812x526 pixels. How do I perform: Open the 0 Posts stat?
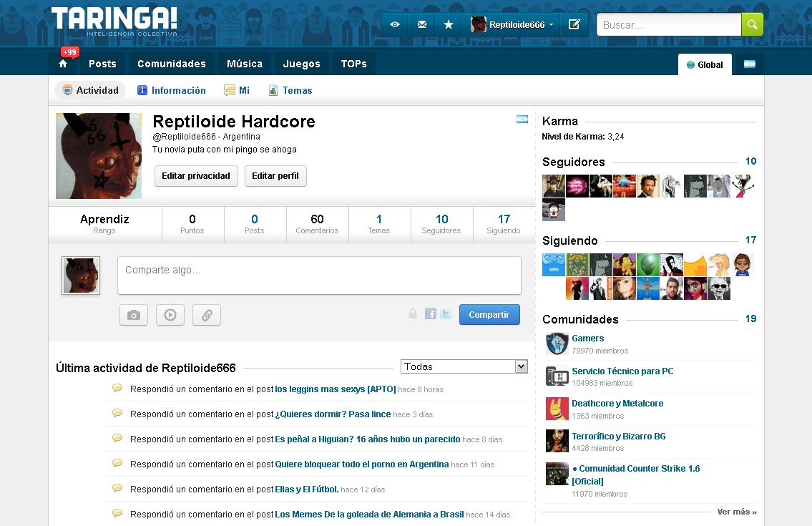pos(254,224)
